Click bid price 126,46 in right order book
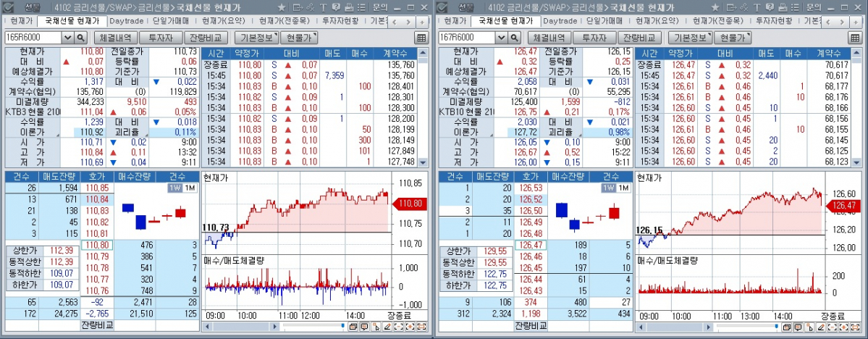This screenshot has width=868, height=339. [x=531, y=256]
